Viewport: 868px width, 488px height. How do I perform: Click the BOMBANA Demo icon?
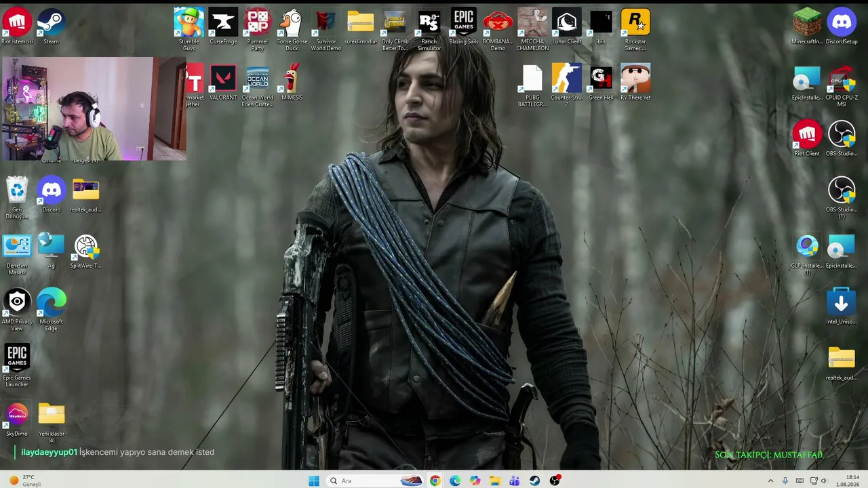tap(498, 29)
